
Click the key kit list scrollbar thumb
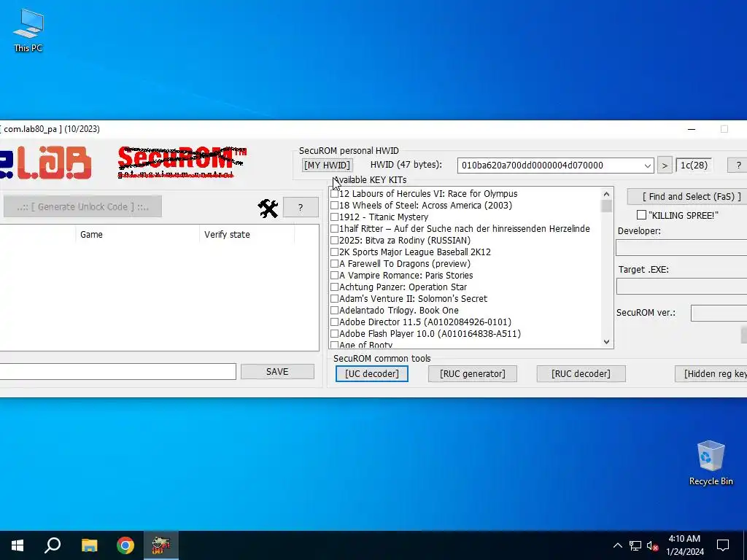point(606,206)
